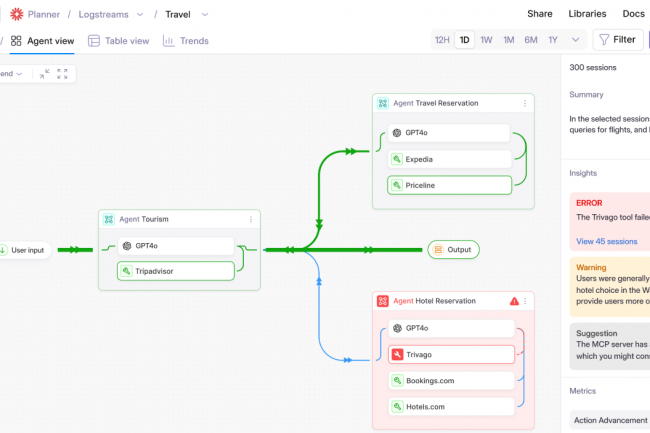The height and width of the screenshot is (433, 650).
Task: Click the Filter button
Action: 616,40
